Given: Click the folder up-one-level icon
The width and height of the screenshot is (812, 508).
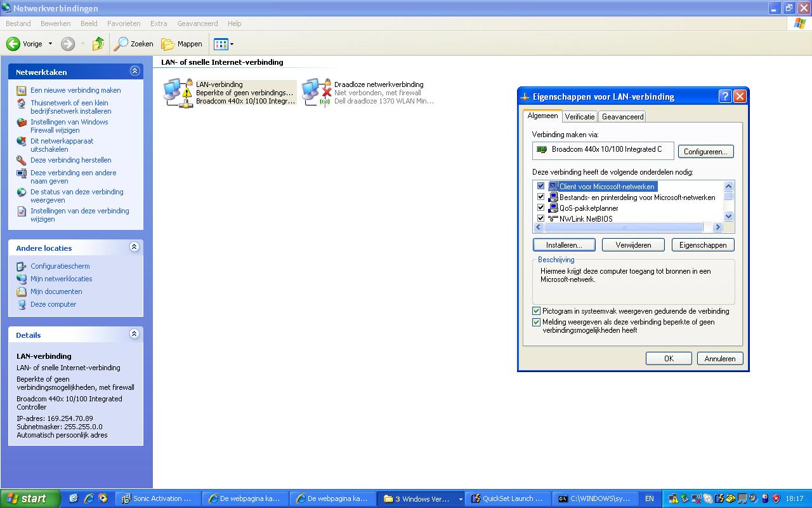Looking at the screenshot, I should click(98, 44).
